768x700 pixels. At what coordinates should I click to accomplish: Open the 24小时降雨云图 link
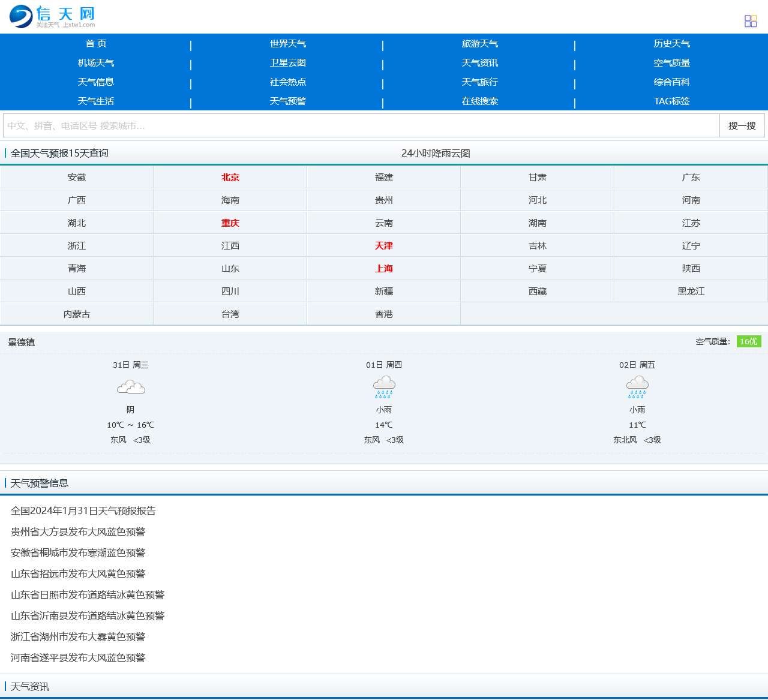pos(436,154)
